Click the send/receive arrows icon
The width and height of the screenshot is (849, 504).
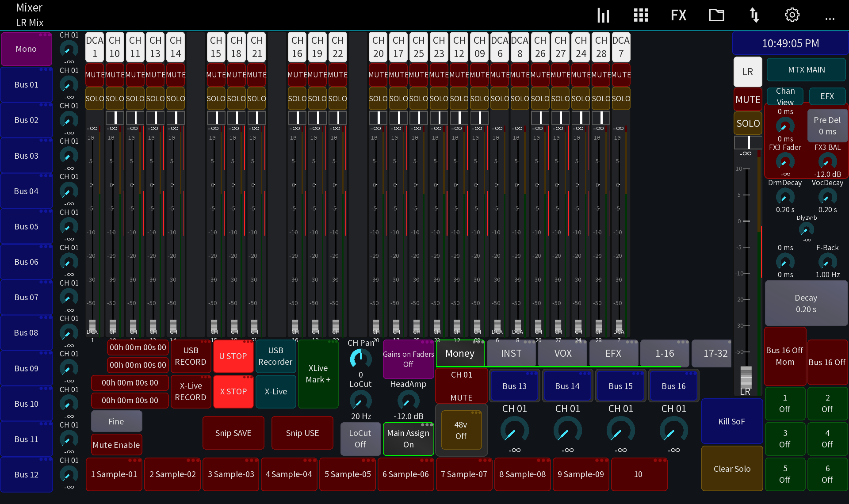coord(754,15)
